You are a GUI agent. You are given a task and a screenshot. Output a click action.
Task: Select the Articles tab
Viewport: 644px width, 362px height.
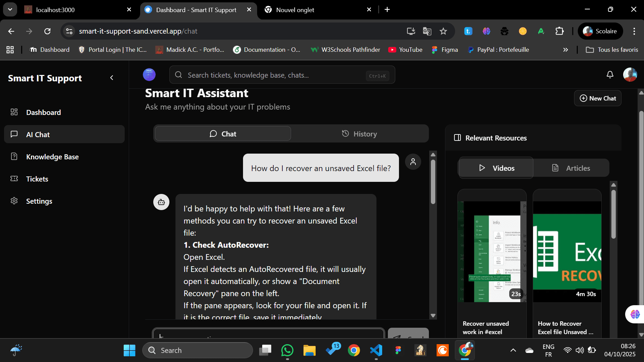coord(571,168)
